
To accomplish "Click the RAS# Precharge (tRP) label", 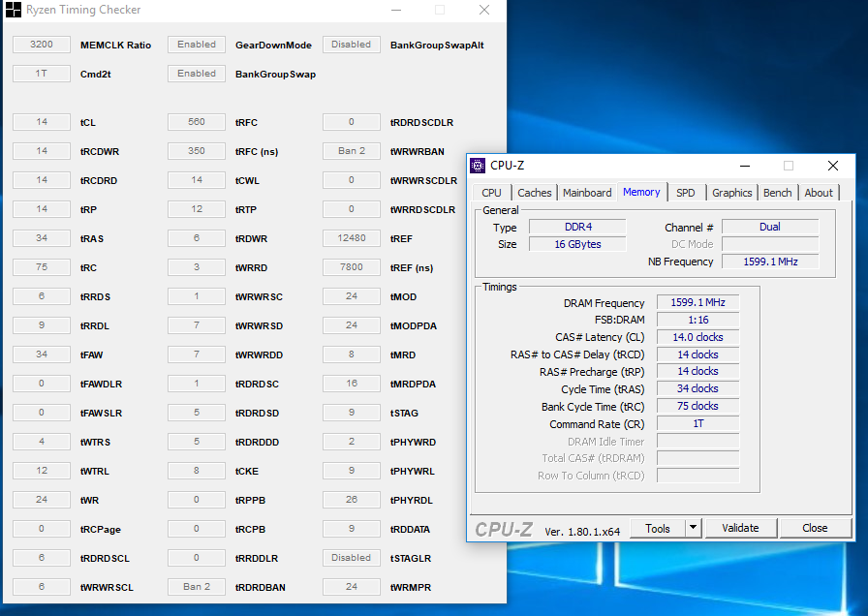I will (592, 372).
